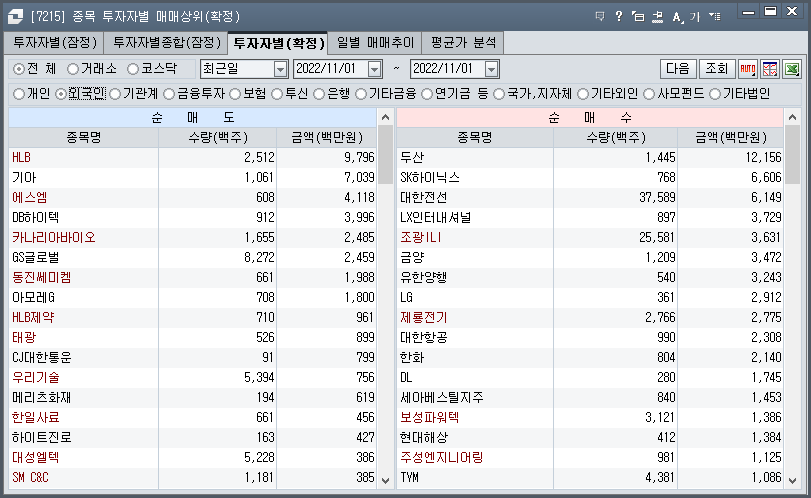Select the 기관계 radio button

coord(115,94)
